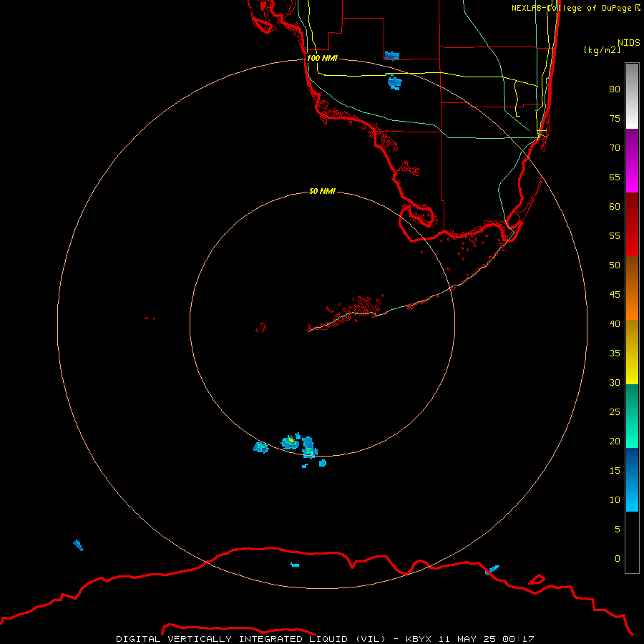Select legend value 80
The height and width of the screenshot is (644, 644).
click(x=615, y=89)
